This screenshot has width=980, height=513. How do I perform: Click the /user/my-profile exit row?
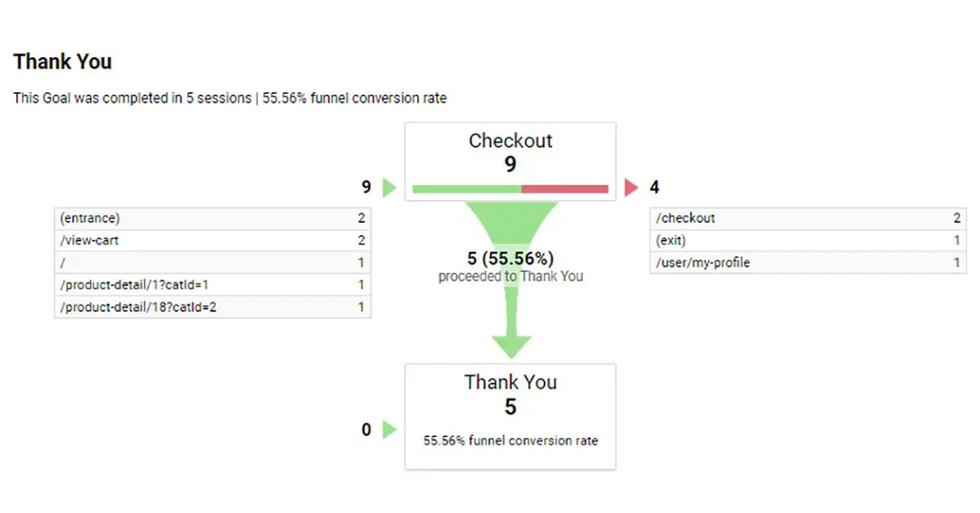point(808,262)
